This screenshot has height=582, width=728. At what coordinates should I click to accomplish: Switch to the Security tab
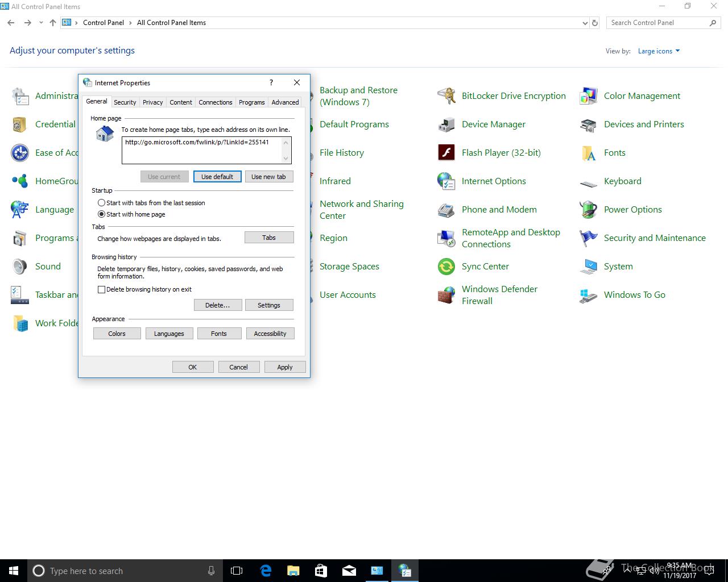coord(125,102)
